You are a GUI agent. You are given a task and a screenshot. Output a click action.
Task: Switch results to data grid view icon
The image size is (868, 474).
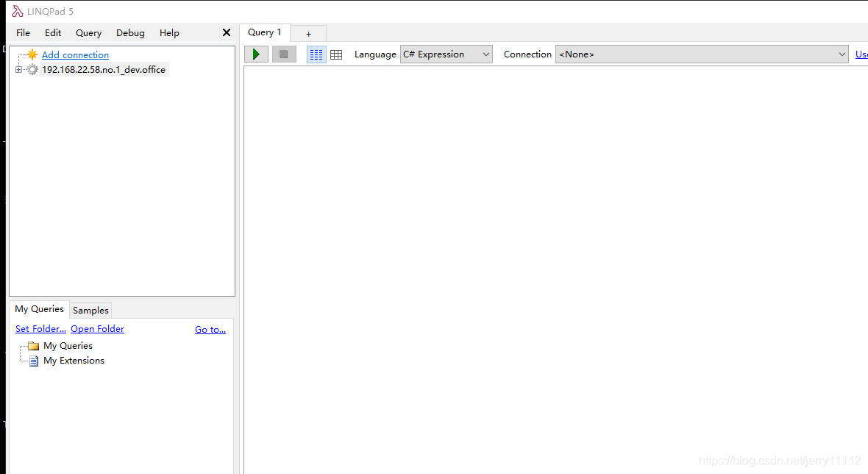click(336, 54)
